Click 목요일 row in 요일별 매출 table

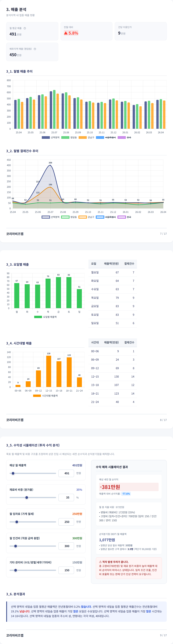click(x=113, y=298)
